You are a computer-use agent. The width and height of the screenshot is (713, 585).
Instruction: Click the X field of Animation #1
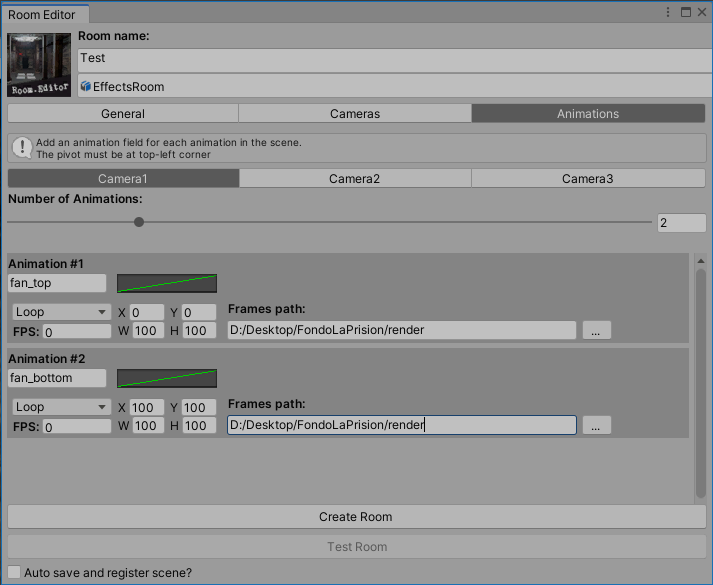pyautogui.click(x=147, y=312)
